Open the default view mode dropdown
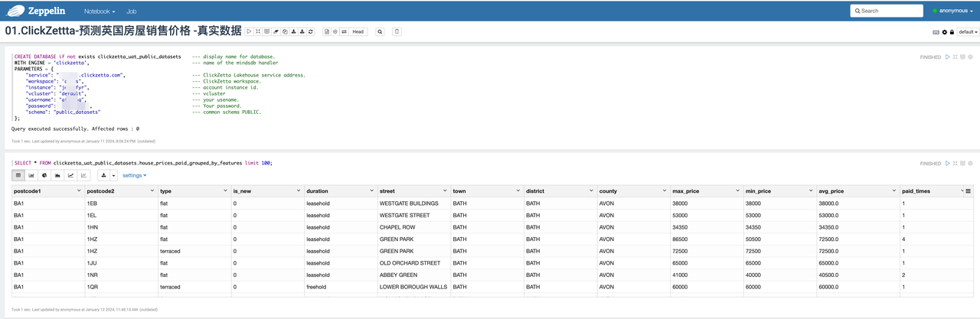980x319 pixels. 967,32
